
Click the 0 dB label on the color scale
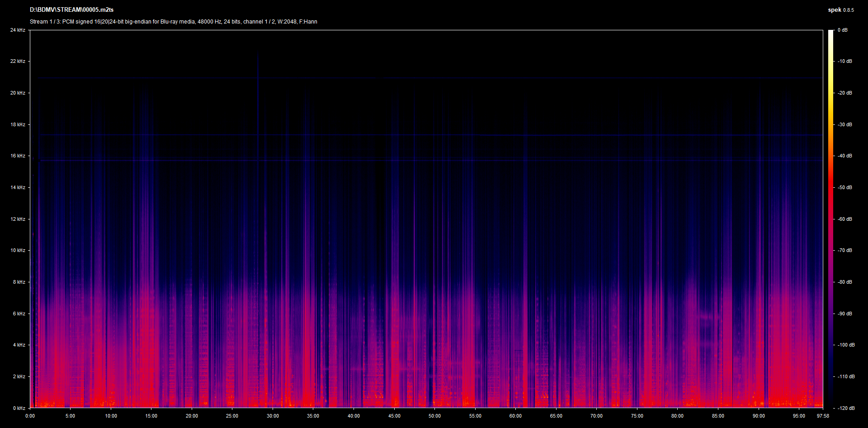[x=842, y=30]
